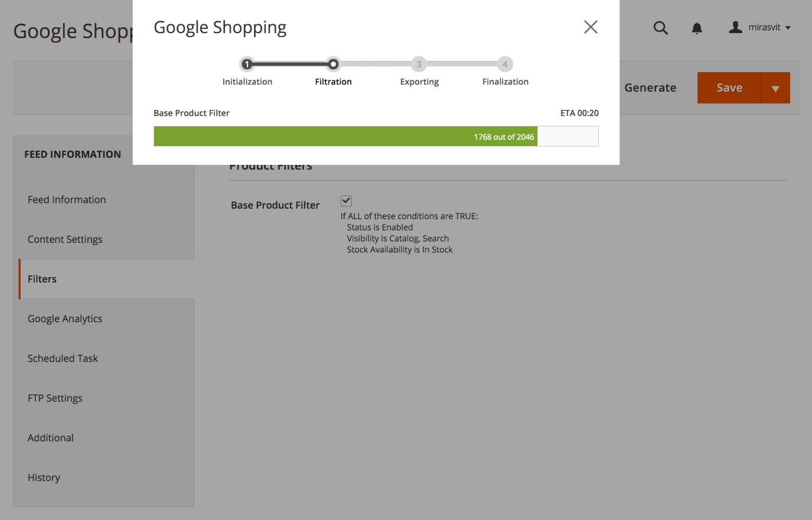The width and height of the screenshot is (812, 520).
Task: Open the mirasvit account dropdown
Action: coord(769,27)
